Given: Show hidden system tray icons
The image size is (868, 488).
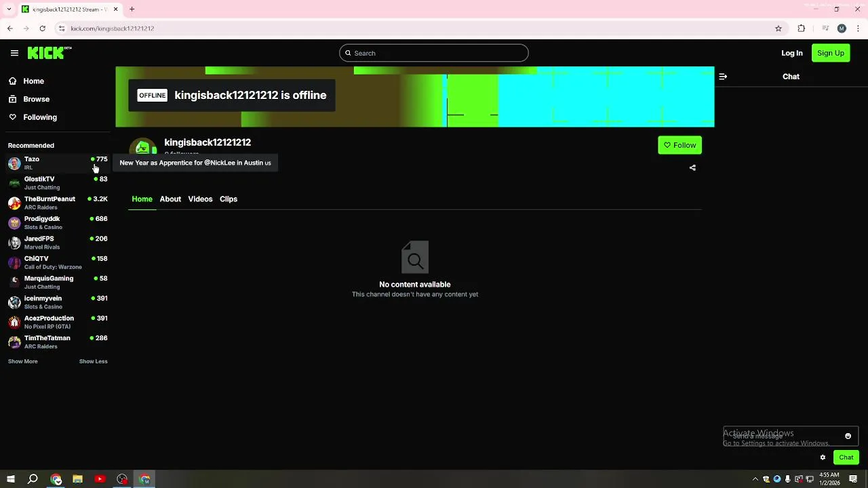Looking at the screenshot, I should click(x=755, y=479).
